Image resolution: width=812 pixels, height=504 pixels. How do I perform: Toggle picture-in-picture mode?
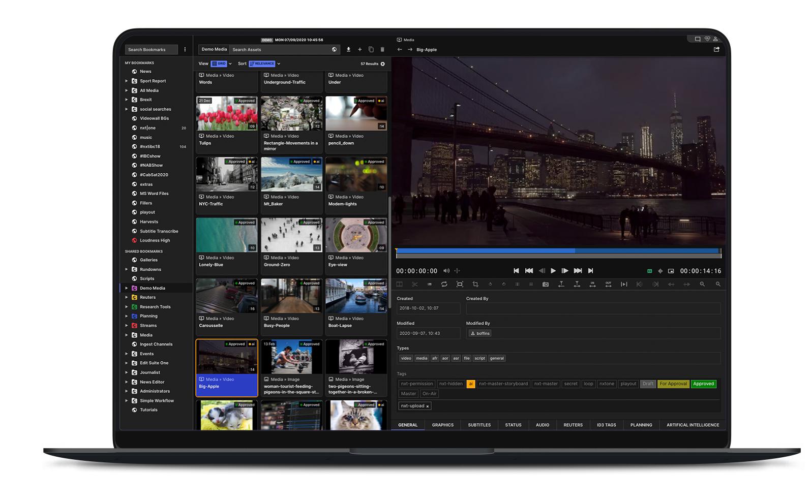[671, 271]
